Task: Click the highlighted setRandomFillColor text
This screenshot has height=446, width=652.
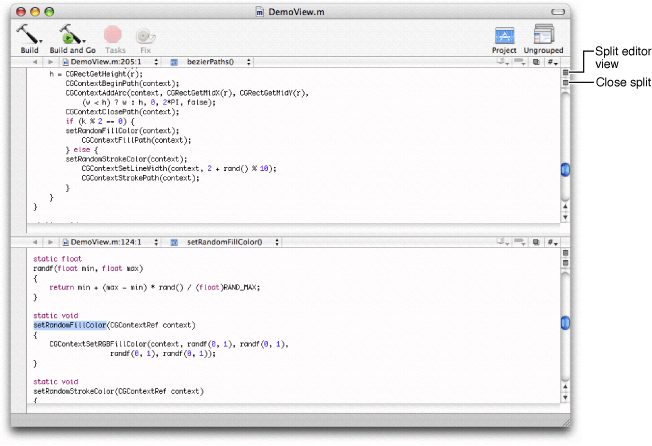Action: [69, 324]
